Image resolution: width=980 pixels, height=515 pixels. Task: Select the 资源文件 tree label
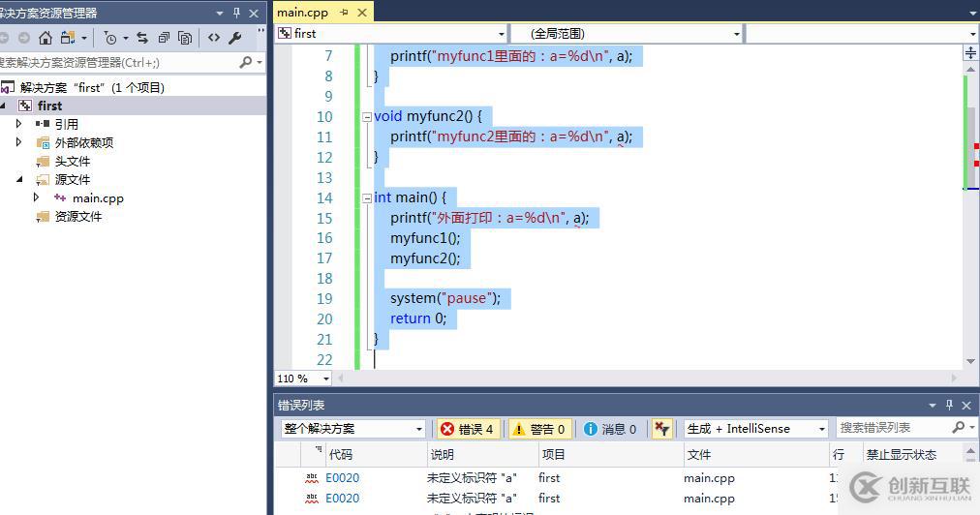point(78,216)
